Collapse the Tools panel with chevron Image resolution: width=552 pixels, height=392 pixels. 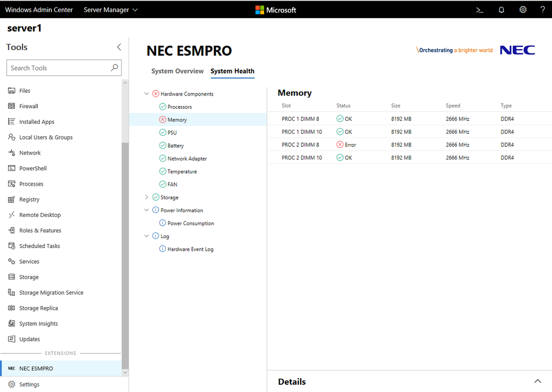[x=119, y=47]
